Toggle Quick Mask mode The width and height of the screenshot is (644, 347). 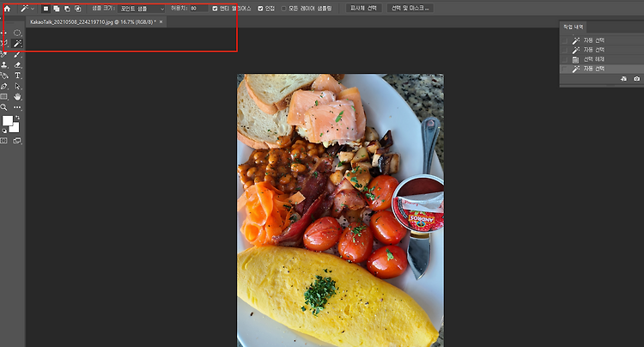[4, 141]
